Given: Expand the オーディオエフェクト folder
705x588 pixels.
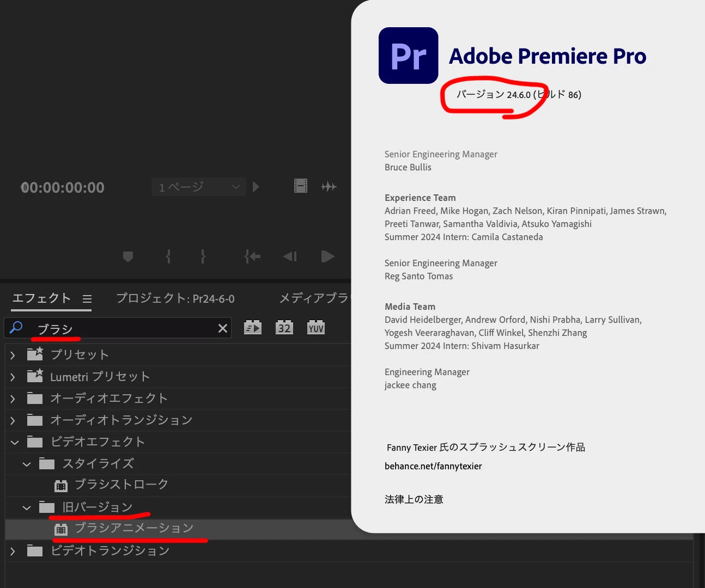Looking at the screenshot, I should click(13, 399).
